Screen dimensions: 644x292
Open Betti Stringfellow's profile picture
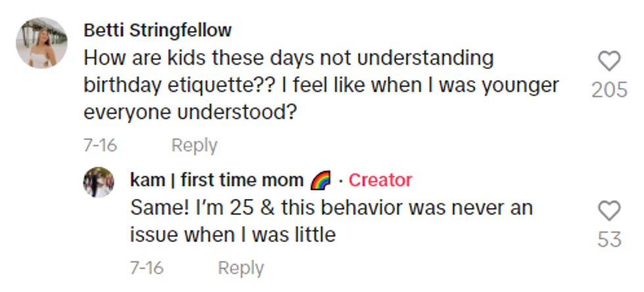(x=42, y=43)
